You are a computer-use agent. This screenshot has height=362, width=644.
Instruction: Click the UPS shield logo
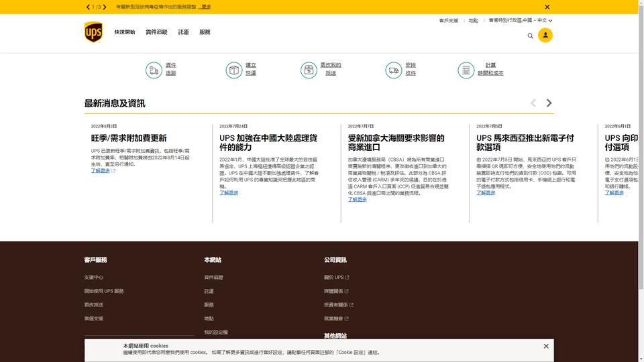(93, 32)
